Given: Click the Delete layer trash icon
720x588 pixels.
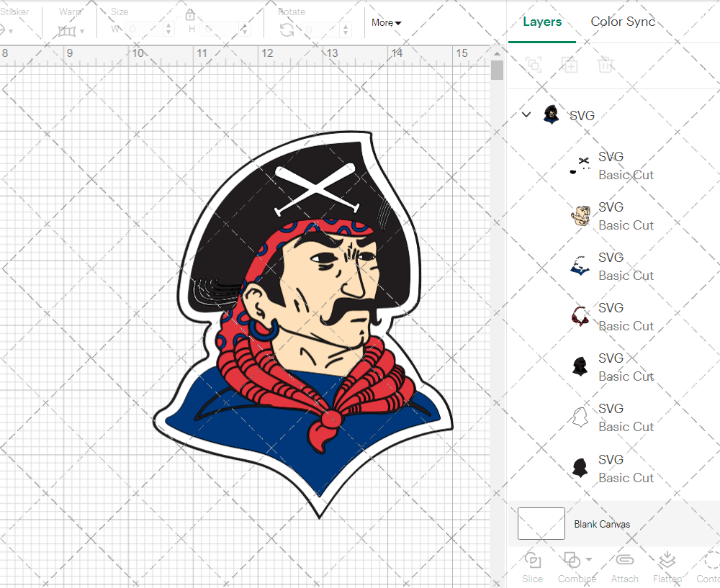Looking at the screenshot, I should 606,65.
